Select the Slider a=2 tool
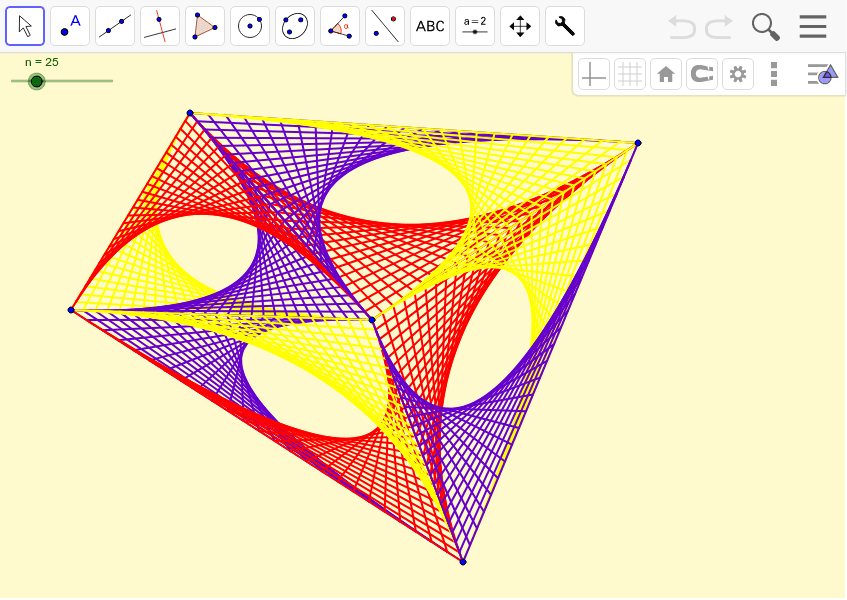This screenshot has height=600, width=847. click(x=475, y=26)
